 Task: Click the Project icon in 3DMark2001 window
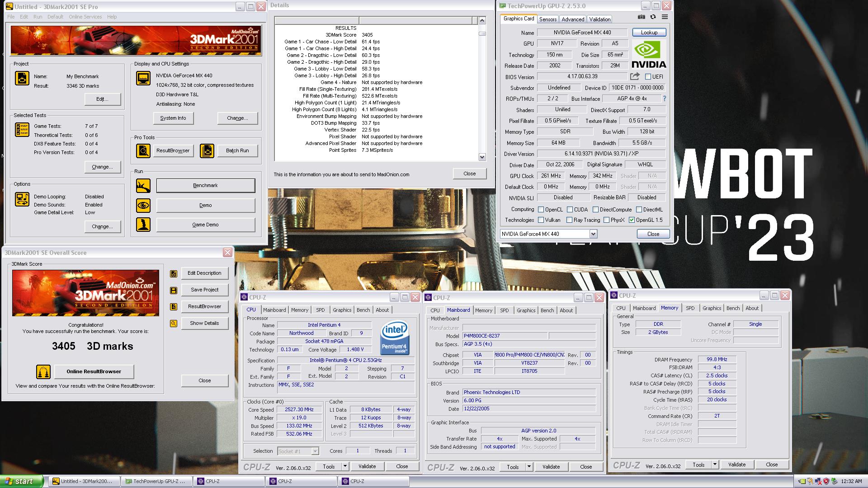[22, 78]
